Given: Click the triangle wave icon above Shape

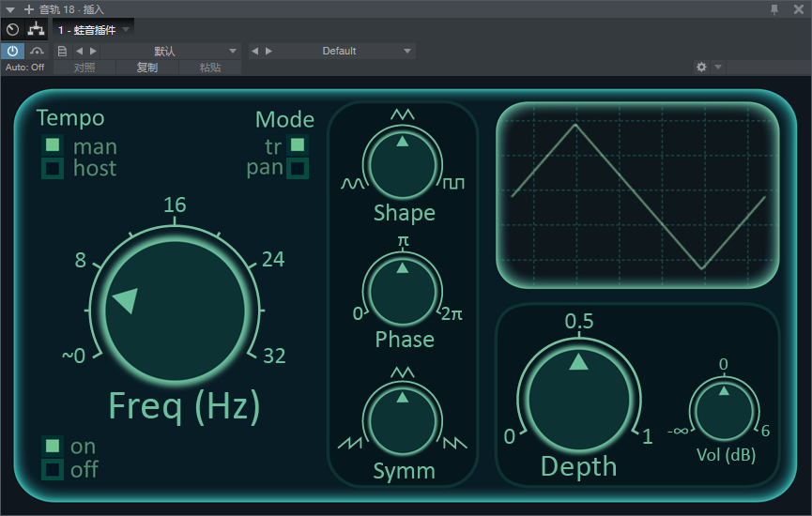Looking at the screenshot, I should pyautogui.click(x=403, y=114).
